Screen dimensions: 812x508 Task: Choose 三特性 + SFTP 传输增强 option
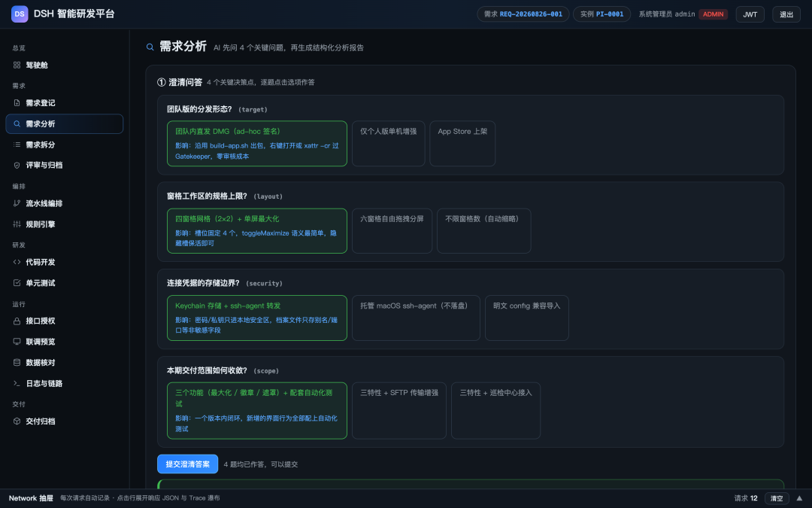[x=399, y=411]
